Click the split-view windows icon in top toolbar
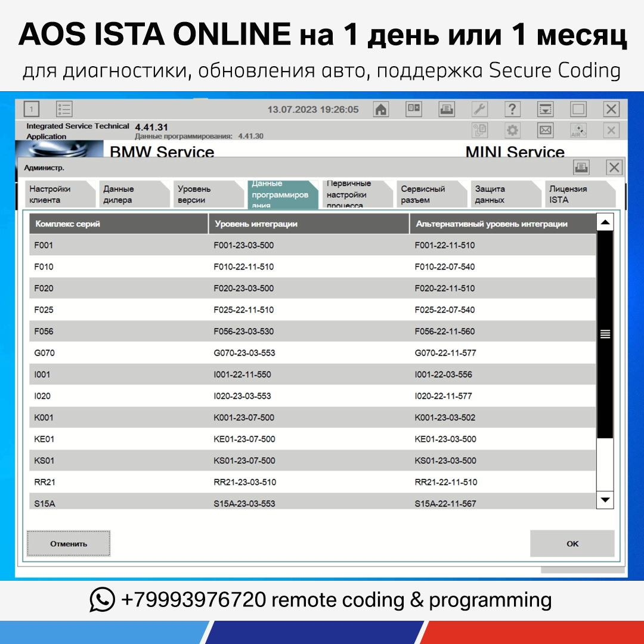Image resolution: width=644 pixels, height=644 pixels. tap(414, 109)
